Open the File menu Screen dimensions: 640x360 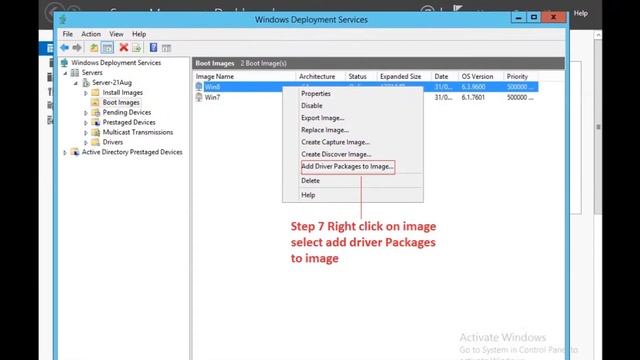click(67, 34)
